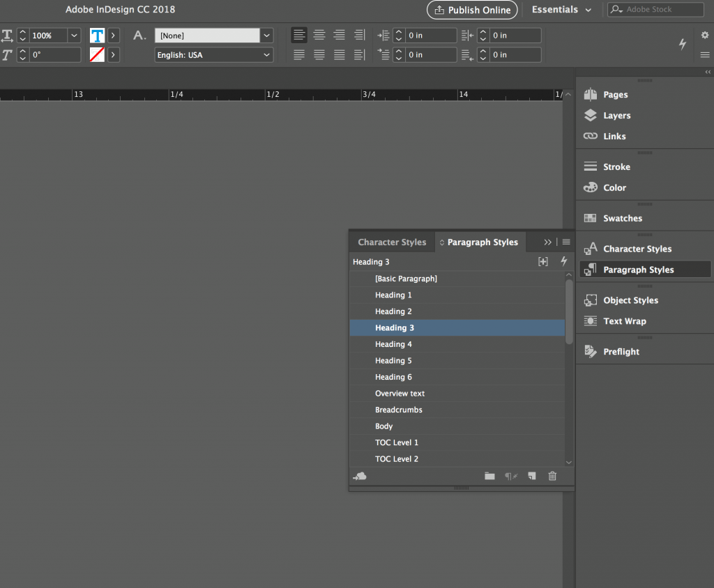Image resolution: width=714 pixels, height=588 pixels.
Task: Select the align left paragraph button
Action: coord(299,35)
